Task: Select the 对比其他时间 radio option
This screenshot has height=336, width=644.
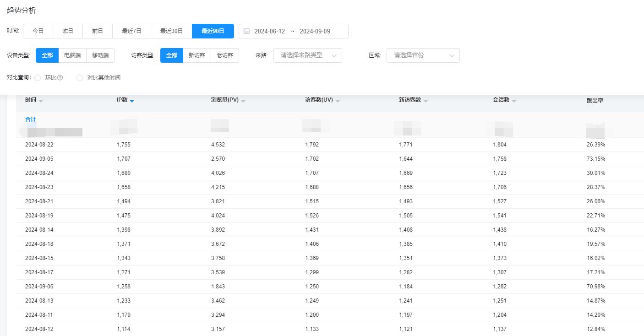Action: (x=80, y=78)
